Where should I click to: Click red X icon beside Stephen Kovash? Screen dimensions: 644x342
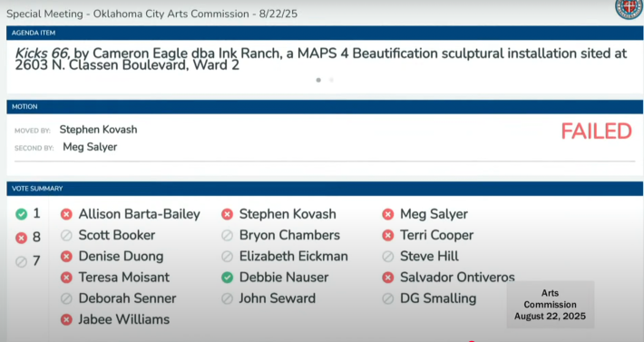[x=227, y=214]
